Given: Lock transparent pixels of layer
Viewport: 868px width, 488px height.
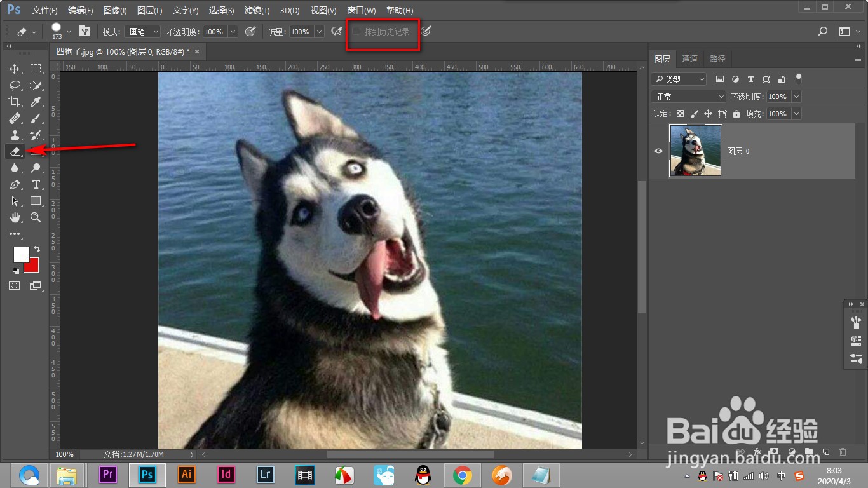Looking at the screenshot, I should click(680, 114).
